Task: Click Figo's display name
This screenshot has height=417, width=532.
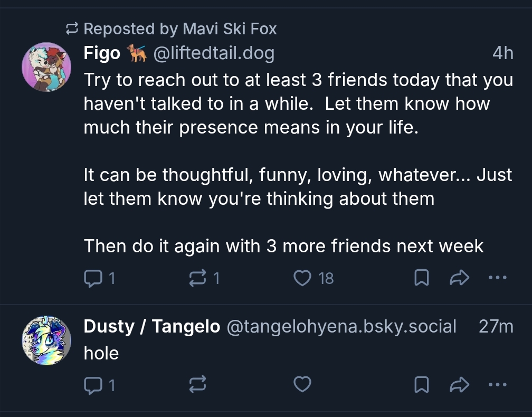Action: coord(102,53)
